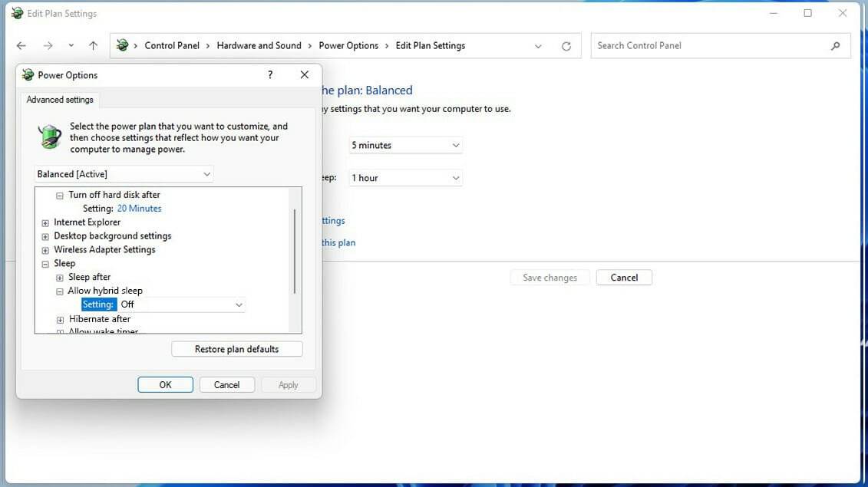Viewport: 868px width, 487px height.
Task: Click the Restore plan defaults button
Action: coord(236,348)
